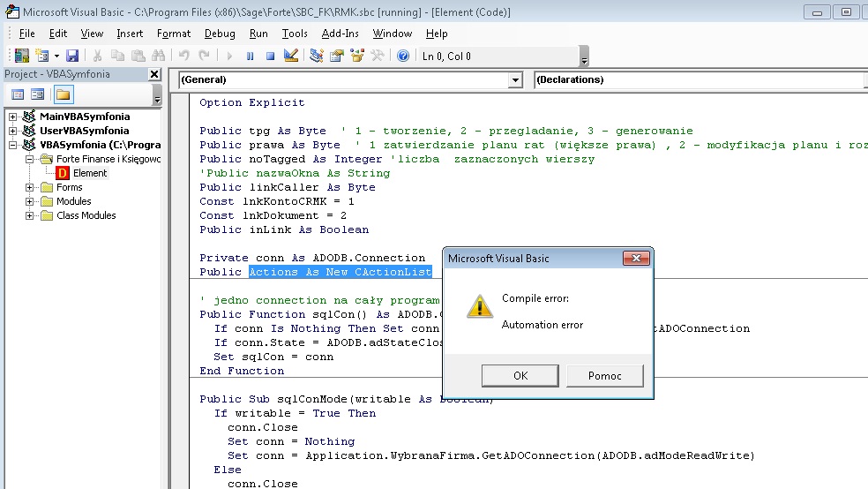The height and width of the screenshot is (489, 868).
Task: Open the Project Explorer icon
Action: pos(316,56)
